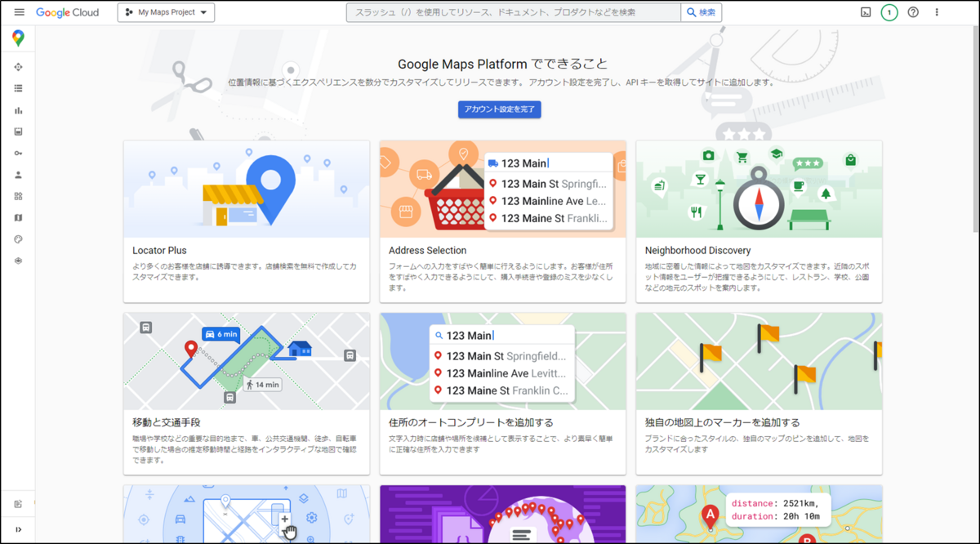Click the 検索 search button
Image resolution: width=980 pixels, height=544 pixels.
[x=702, y=12]
